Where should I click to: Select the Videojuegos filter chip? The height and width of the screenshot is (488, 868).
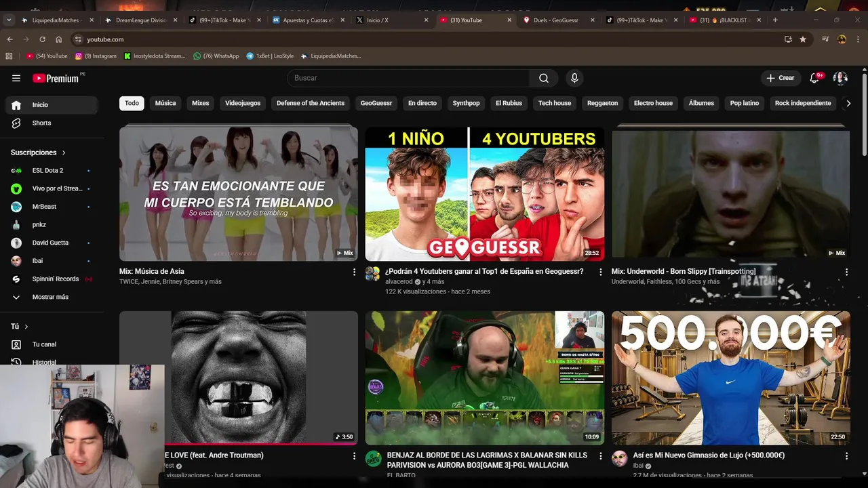coord(243,103)
